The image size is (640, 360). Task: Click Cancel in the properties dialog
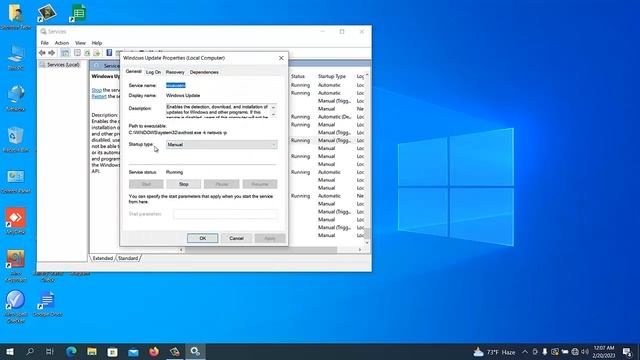tap(236, 238)
